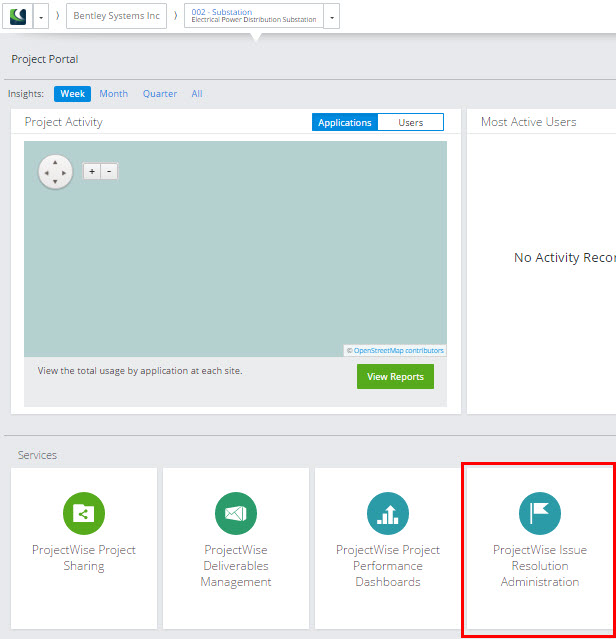Open Bentley Systems Inc breadcrumb

(x=117, y=16)
